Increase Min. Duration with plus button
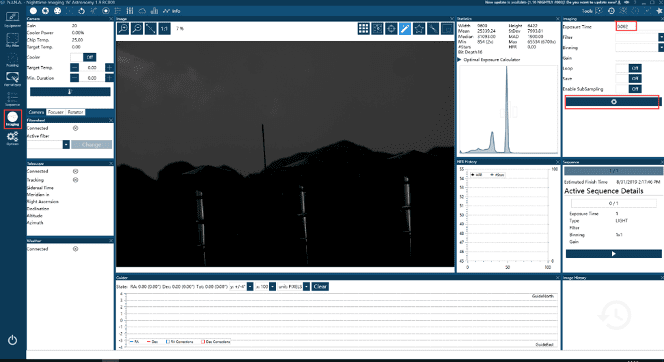The width and height of the screenshot is (664, 362). click(109, 78)
